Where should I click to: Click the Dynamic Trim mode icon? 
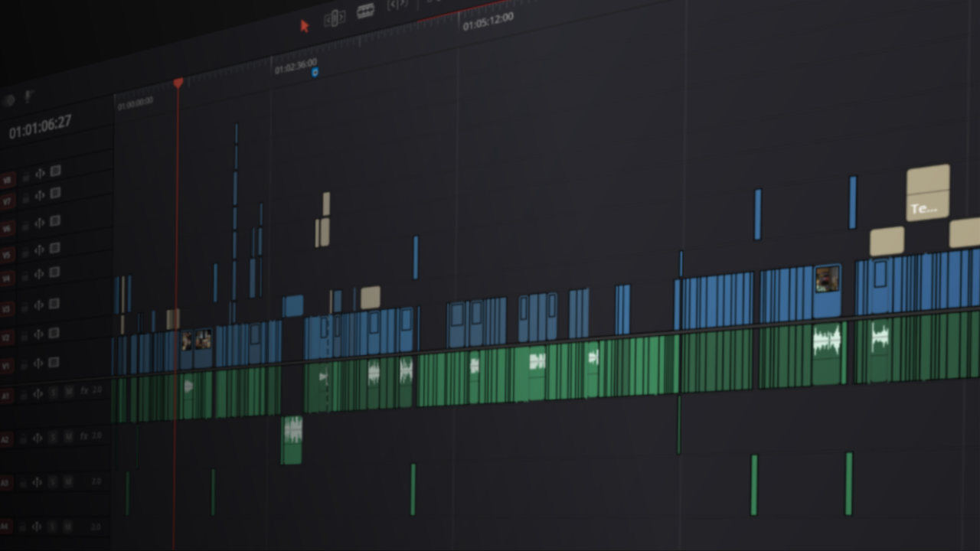tap(399, 5)
